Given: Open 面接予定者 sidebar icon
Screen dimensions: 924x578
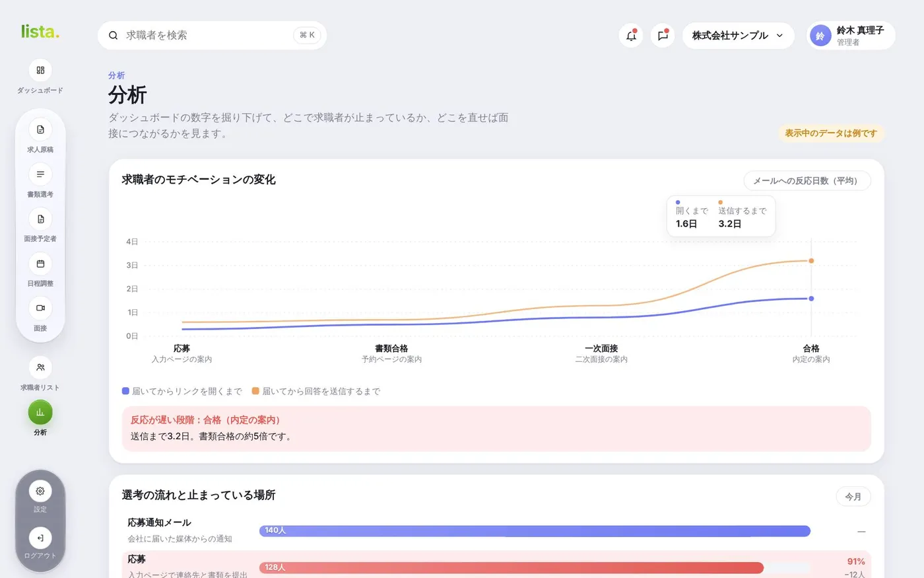Looking at the screenshot, I should point(40,219).
